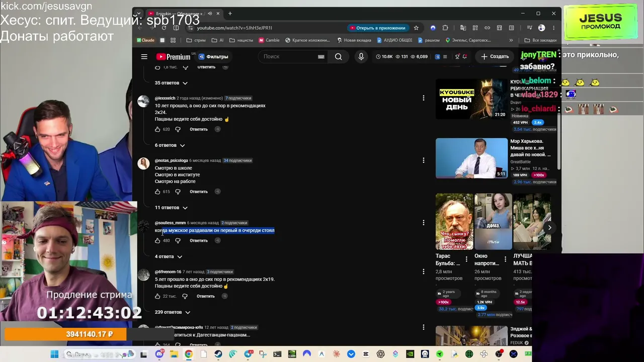The width and height of the screenshot is (644, 362).
Task: Like the @lexxxeich comment
Action: (x=157, y=129)
